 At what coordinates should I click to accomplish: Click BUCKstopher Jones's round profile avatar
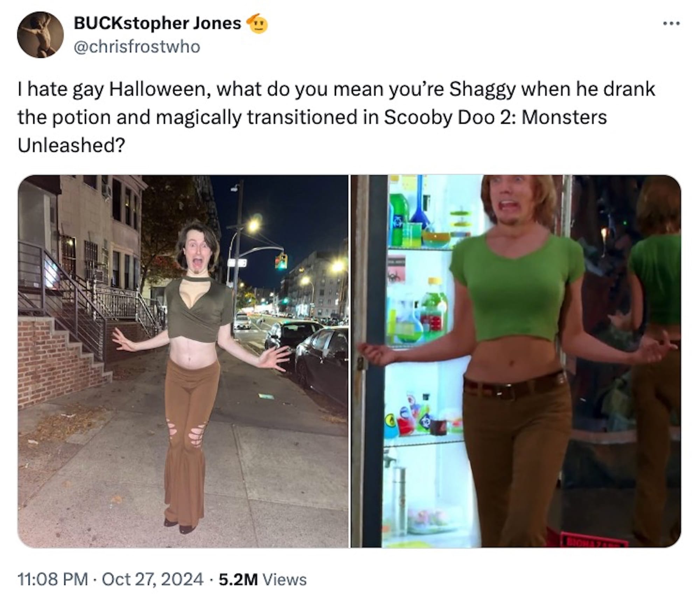(40, 35)
